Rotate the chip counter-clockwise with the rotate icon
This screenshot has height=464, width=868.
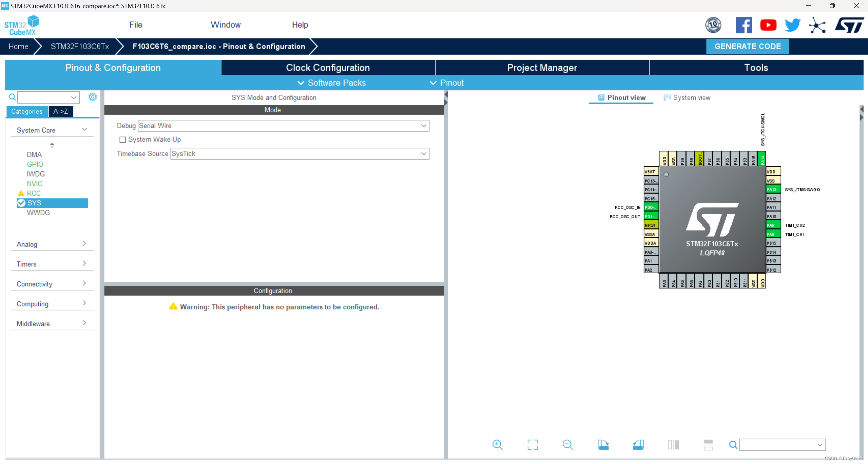[x=638, y=445]
